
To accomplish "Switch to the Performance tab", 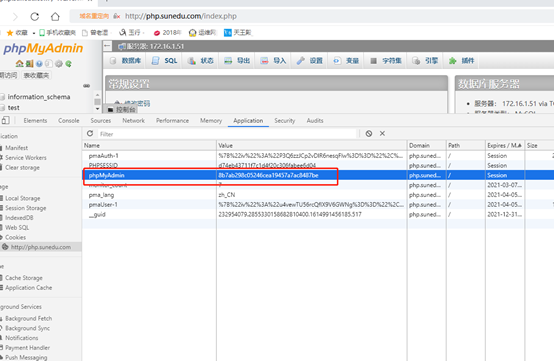I will pos(172,120).
